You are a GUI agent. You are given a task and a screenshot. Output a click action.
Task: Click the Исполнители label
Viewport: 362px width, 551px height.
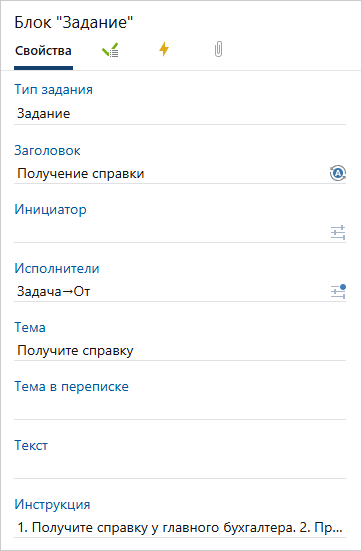click(x=57, y=268)
